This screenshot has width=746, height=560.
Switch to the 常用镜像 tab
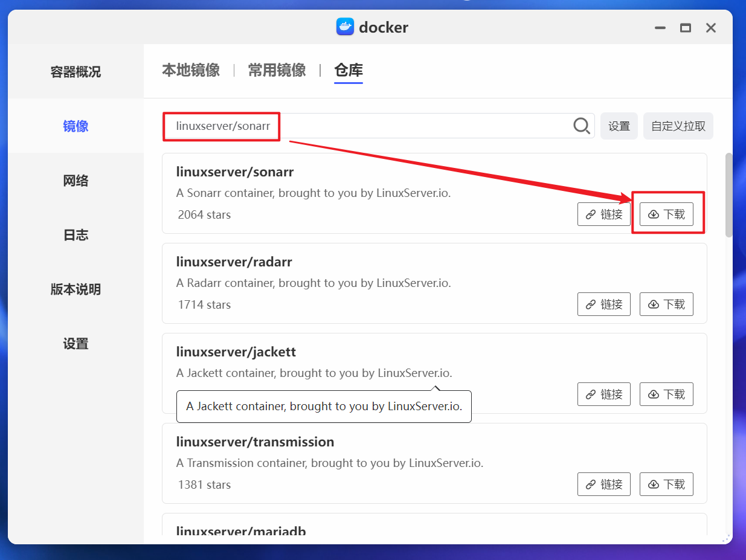(277, 70)
